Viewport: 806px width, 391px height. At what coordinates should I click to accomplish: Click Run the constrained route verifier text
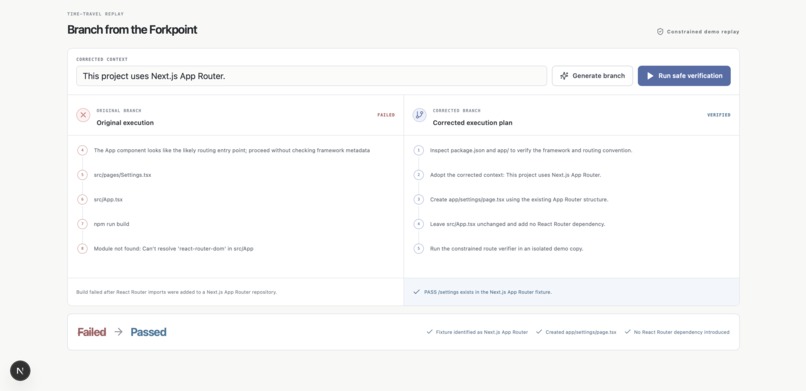click(506, 249)
